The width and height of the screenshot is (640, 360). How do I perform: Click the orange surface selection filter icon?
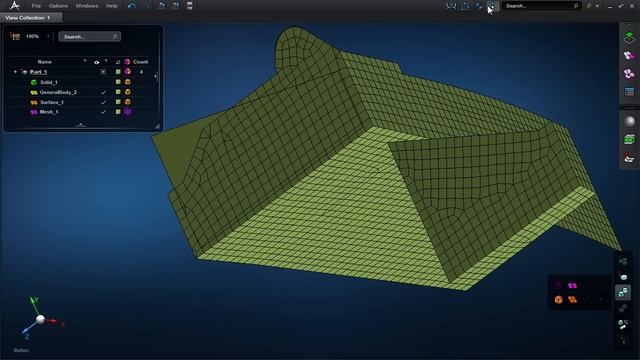coord(573,300)
